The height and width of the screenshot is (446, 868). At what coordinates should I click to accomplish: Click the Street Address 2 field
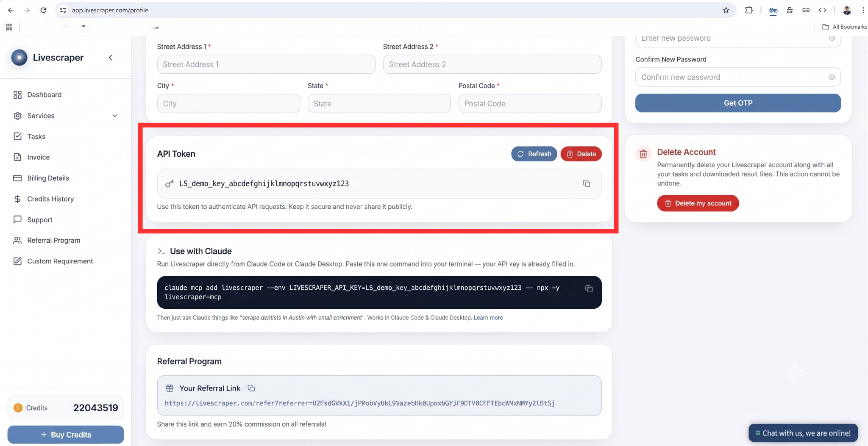point(492,64)
